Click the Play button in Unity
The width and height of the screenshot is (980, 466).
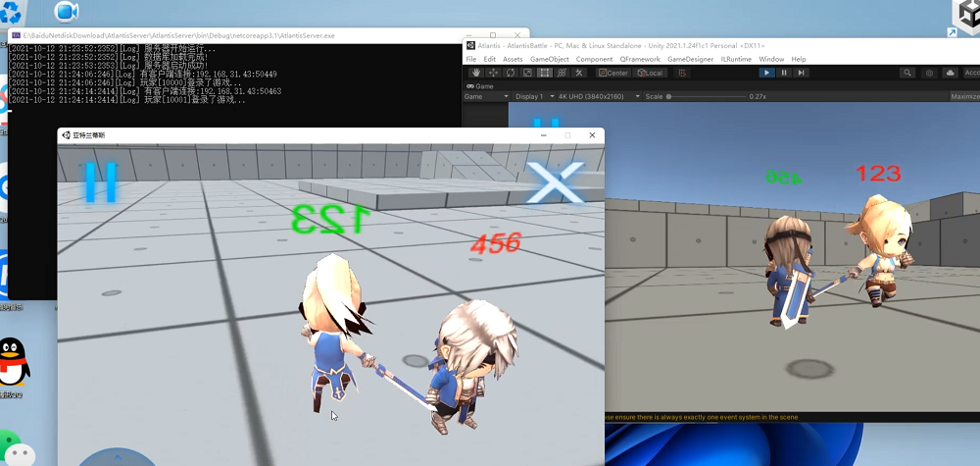(766, 73)
